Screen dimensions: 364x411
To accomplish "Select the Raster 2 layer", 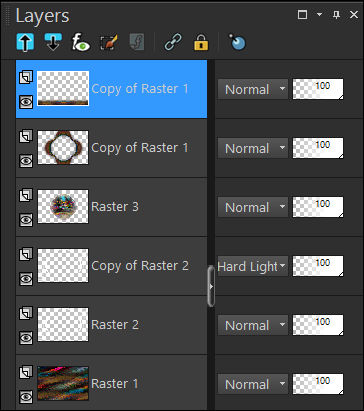I will click(x=111, y=325).
